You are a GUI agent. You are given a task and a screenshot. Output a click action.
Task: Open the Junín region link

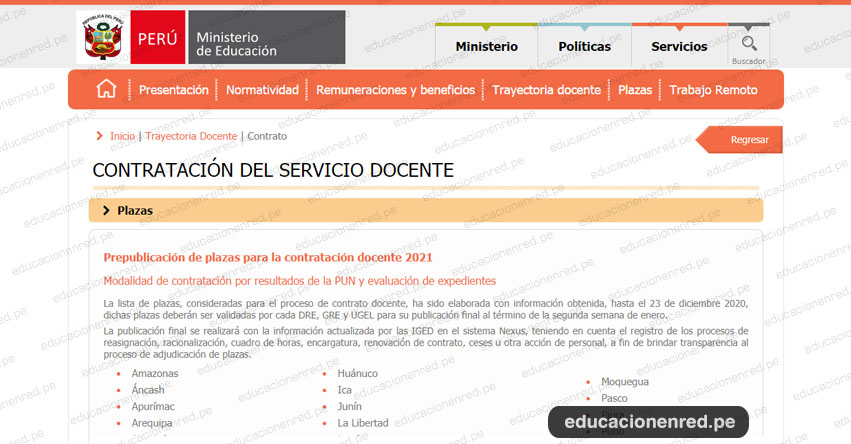pyautogui.click(x=350, y=407)
